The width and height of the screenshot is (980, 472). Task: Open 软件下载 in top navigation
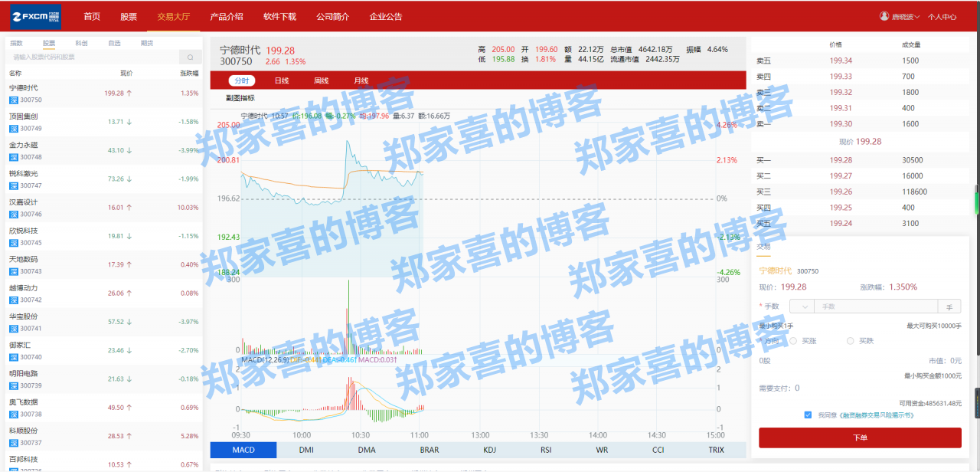point(279,16)
